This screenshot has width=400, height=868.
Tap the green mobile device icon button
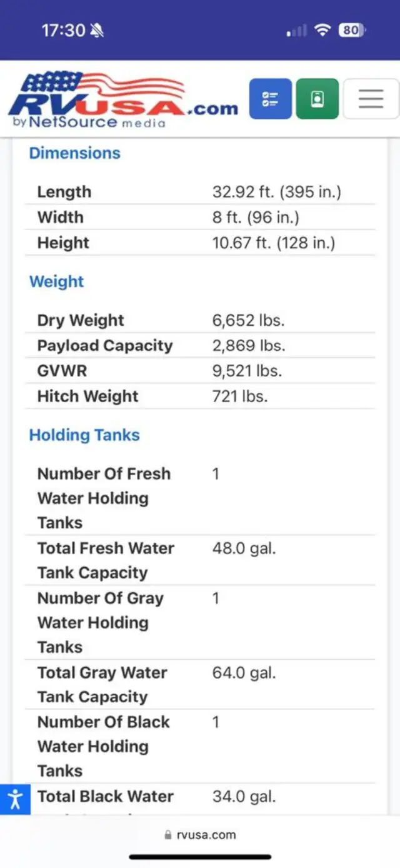point(317,99)
